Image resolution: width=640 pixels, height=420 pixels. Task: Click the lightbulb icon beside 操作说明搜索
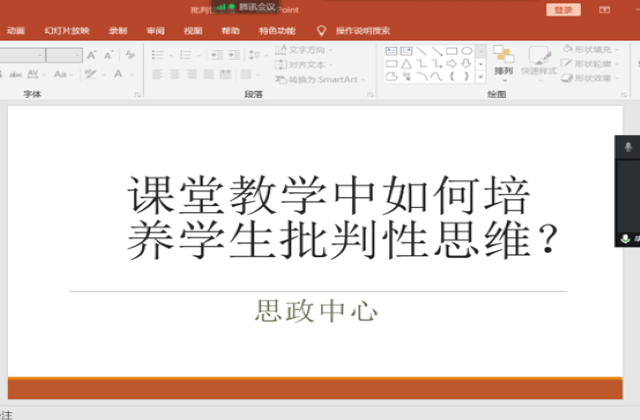coord(321,31)
